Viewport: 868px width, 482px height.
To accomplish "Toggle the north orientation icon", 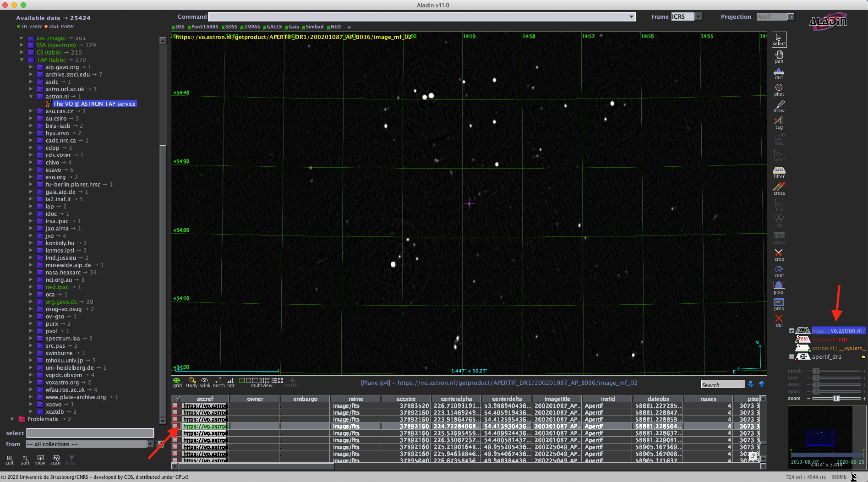I will (x=218, y=382).
